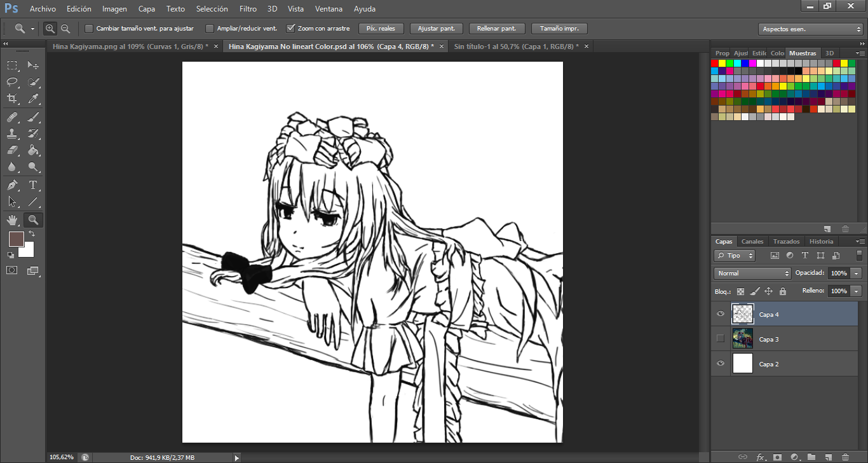Enable 'Cambiar tamaño vent. para ajustar' checkbox
868x463 pixels.
tap(89, 29)
